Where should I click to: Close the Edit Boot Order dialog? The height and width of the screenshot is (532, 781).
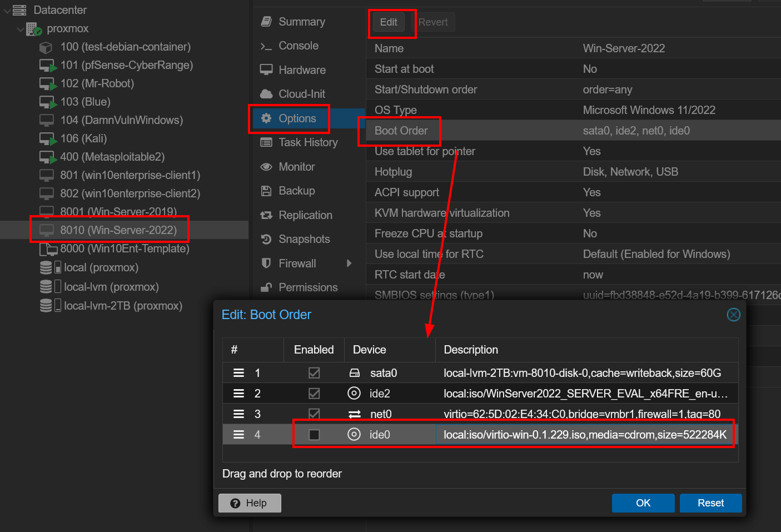pyautogui.click(x=733, y=315)
